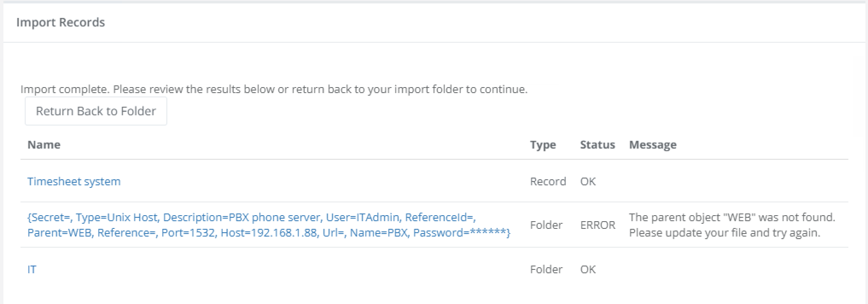The width and height of the screenshot is (868, 304).
Task: Click the Status column header
Action: tap(597, 145)
